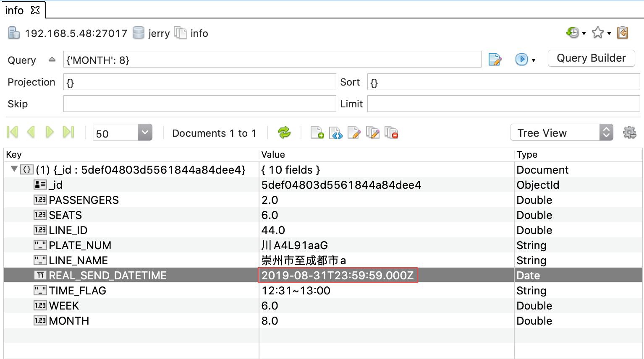
Task: Click the view document JSON icon
Action: pyautogui.click(x=336, y=133)
